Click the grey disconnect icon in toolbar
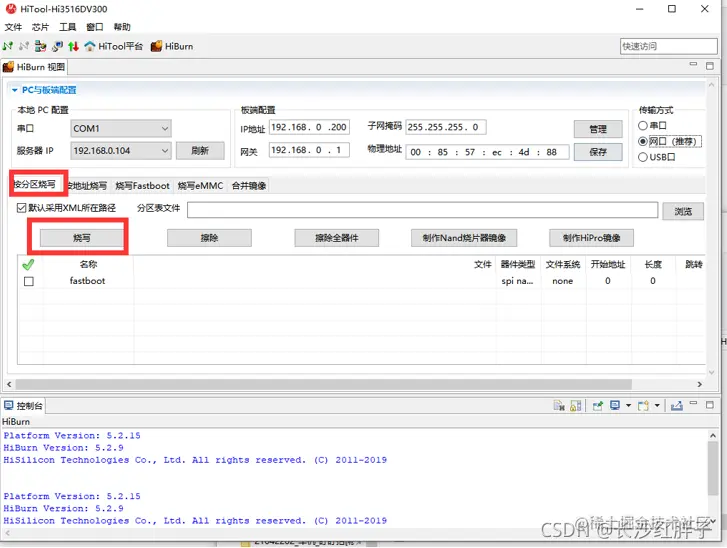The image size is (727, 548). coord(24,46)
